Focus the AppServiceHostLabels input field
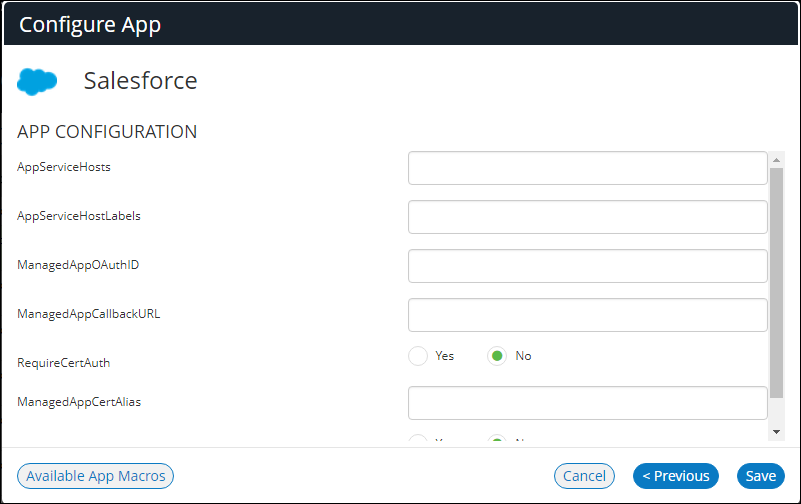Screen dimensions: 801x504 587,217
